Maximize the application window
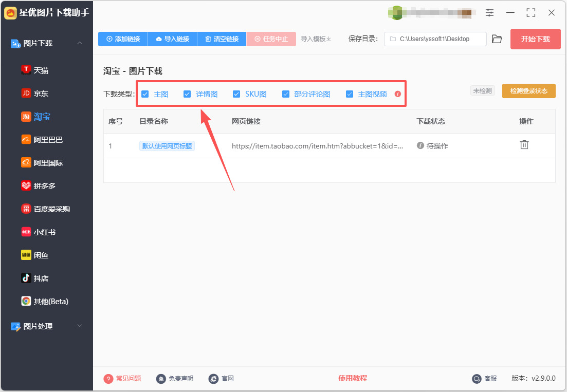The width and height of the screenshot is (567, 392). pyautogui.click(x=531, y=13)
